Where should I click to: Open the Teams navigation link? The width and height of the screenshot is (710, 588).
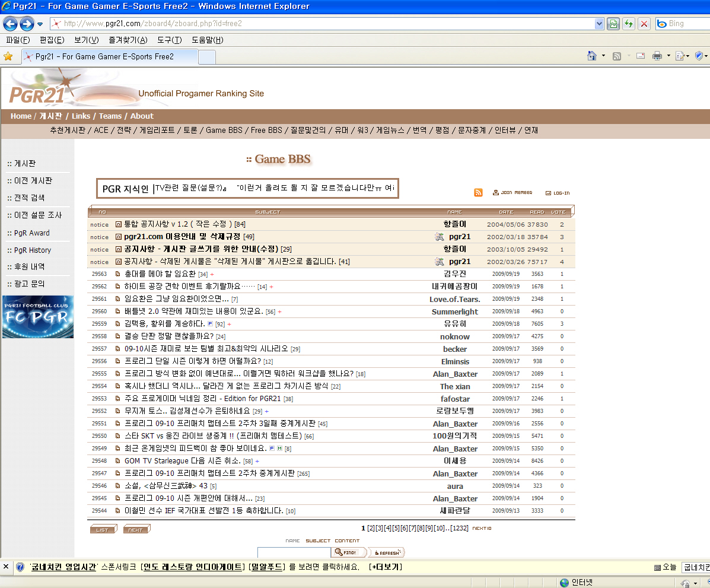pos(110,116)
